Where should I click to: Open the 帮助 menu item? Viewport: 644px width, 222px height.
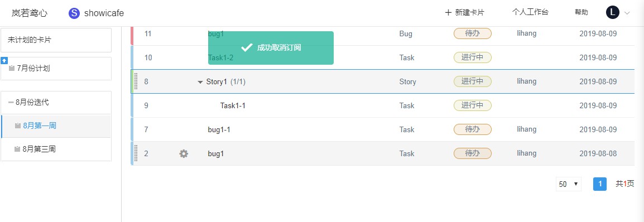pyautogui.click(x=581, y=12)
